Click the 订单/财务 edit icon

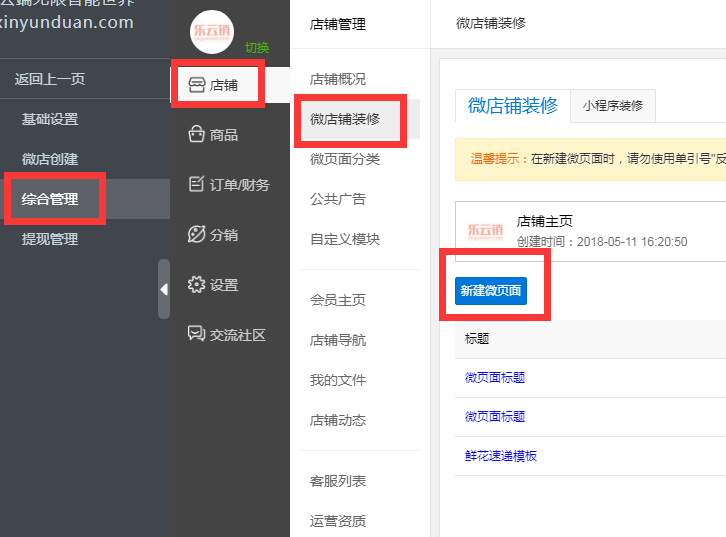pos(196,184)
